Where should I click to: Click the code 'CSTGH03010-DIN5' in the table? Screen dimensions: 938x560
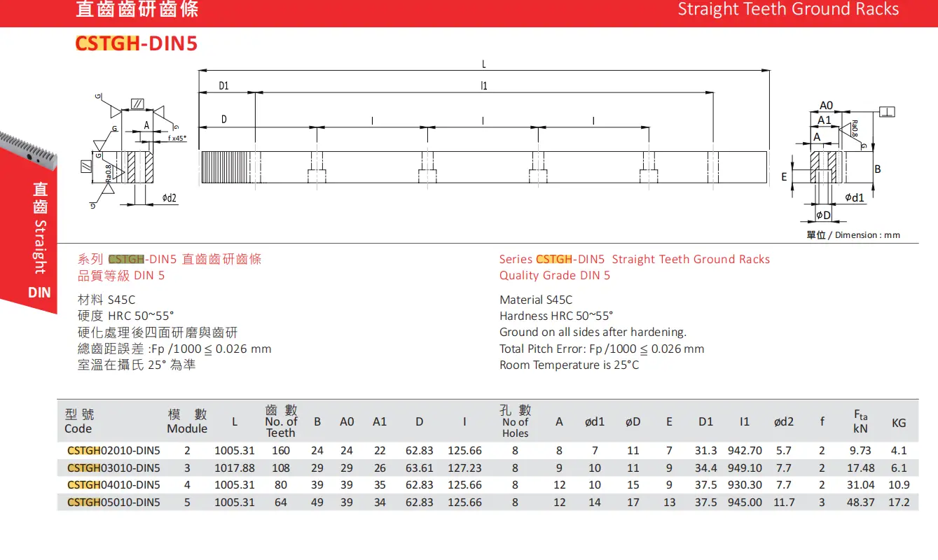point(113,468)
